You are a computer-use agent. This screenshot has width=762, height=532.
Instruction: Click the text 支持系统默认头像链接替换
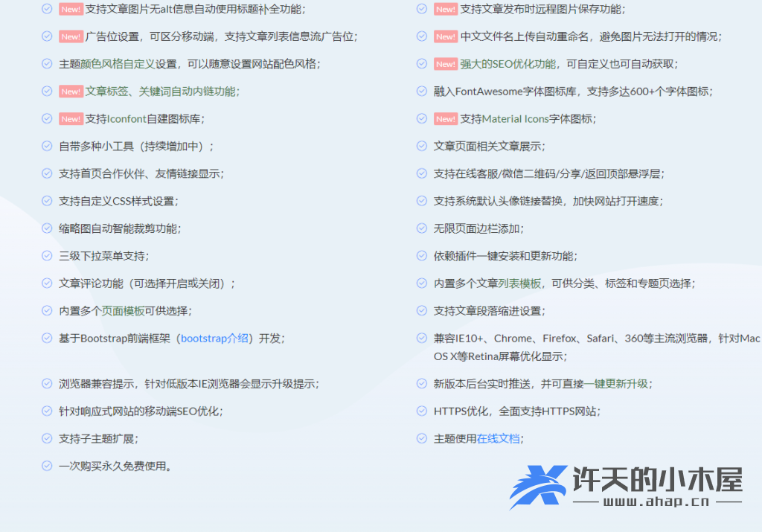click(x=498, y=201)
